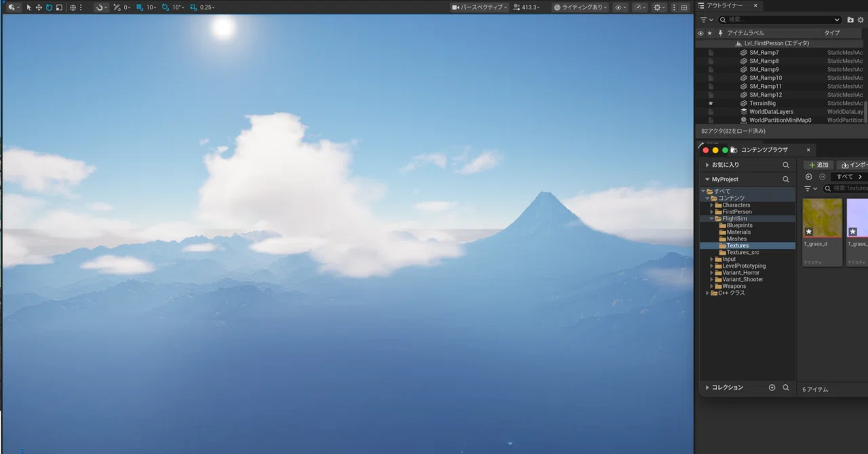Viewport: 868px width, 454px height.
Task: Select Blueprints folder
Action: (739, 225)
